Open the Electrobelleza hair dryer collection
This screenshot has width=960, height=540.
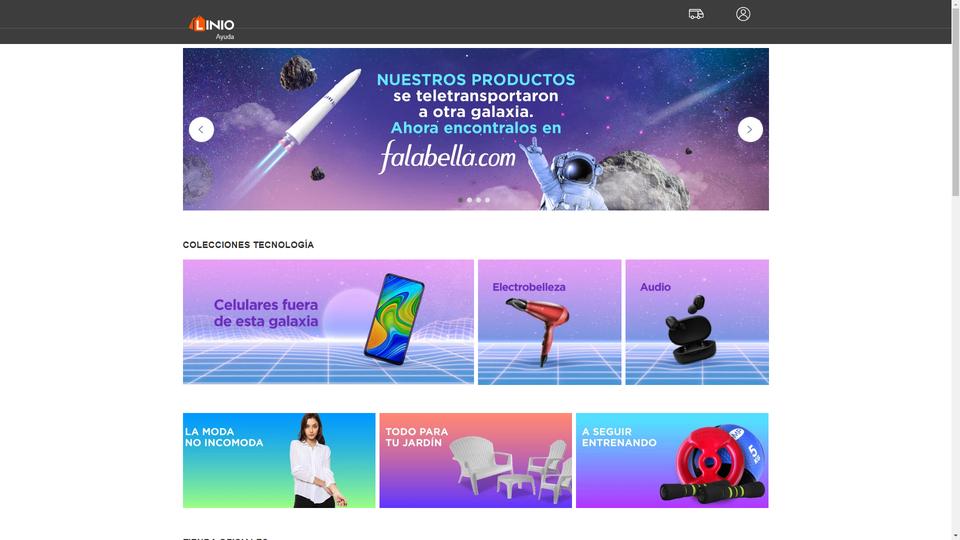tap(549, 322)
